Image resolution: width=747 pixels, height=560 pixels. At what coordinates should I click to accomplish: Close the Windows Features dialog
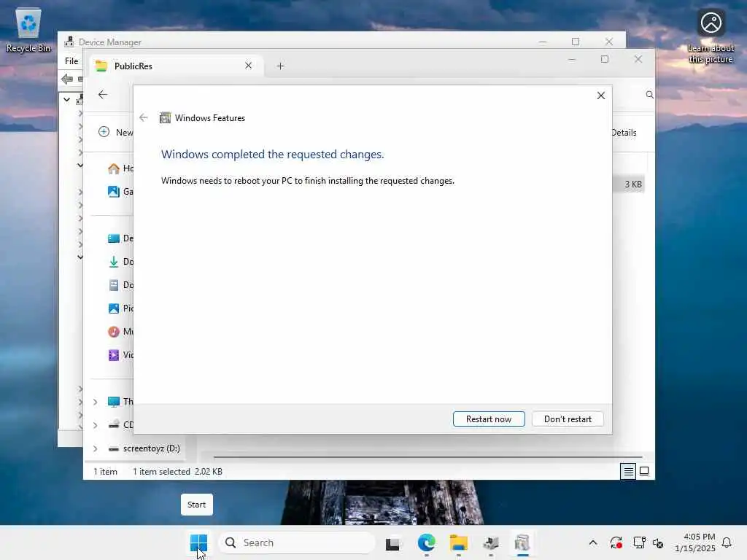click(x=601, y=96)
